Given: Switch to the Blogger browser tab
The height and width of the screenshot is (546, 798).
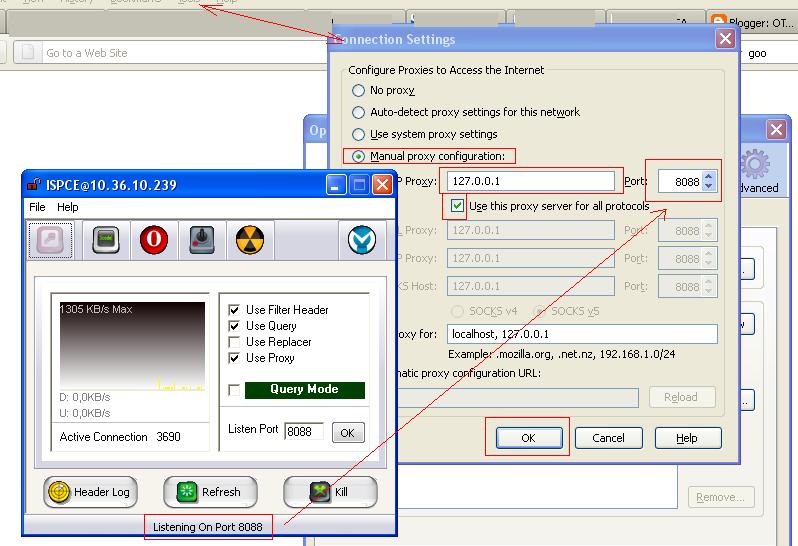Looking at the screenshot, I should tap(752, 22).
